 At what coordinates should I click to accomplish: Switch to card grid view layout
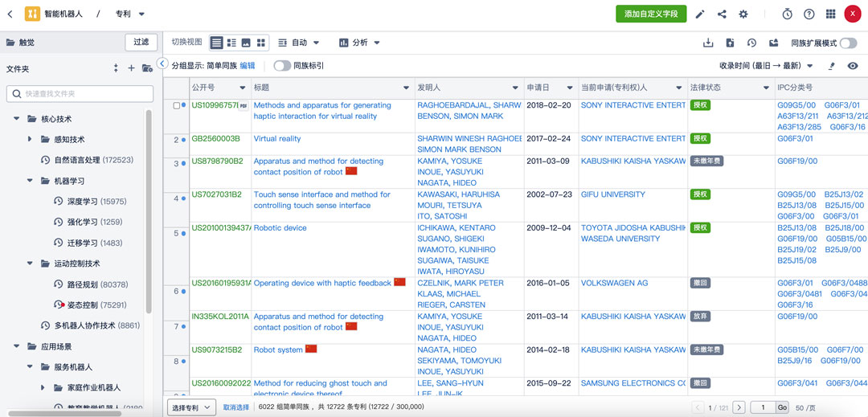point(261,43)
